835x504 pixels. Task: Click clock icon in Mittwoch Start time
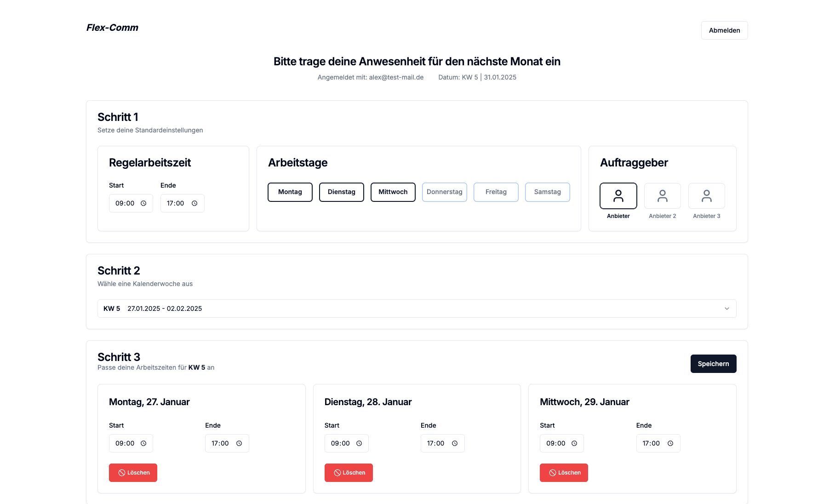tap(574, 443)
